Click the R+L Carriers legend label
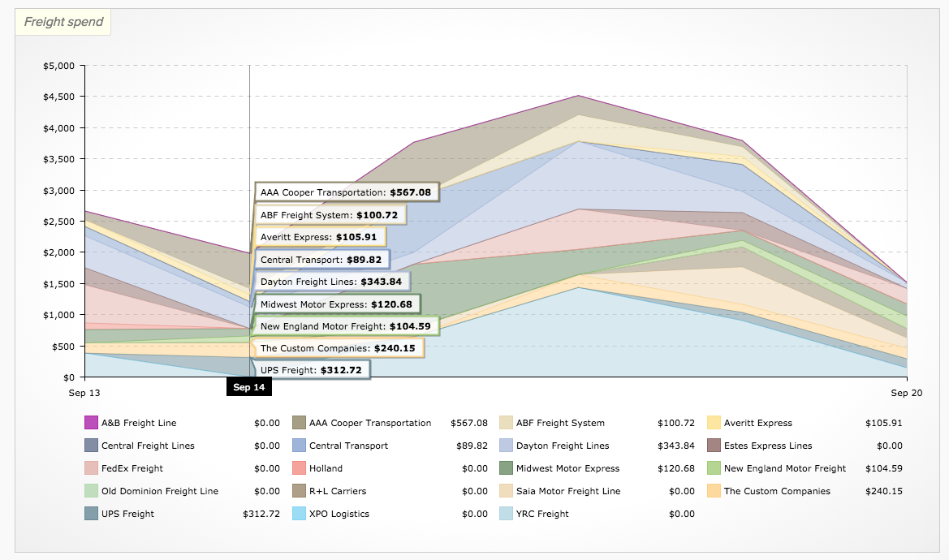 338,491
